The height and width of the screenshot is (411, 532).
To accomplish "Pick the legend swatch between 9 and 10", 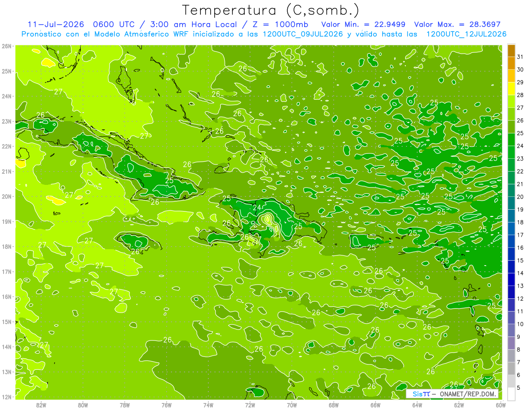I will [x=511, y=330].
